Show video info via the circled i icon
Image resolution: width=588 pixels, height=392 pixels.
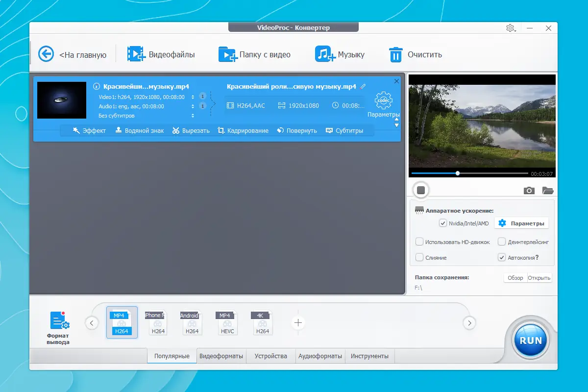(x=97, y=86)
